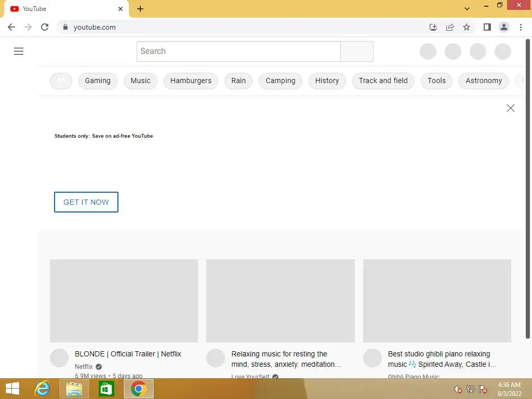
Task: Reload the page with the refresh icon
Action: coord(45,27)
